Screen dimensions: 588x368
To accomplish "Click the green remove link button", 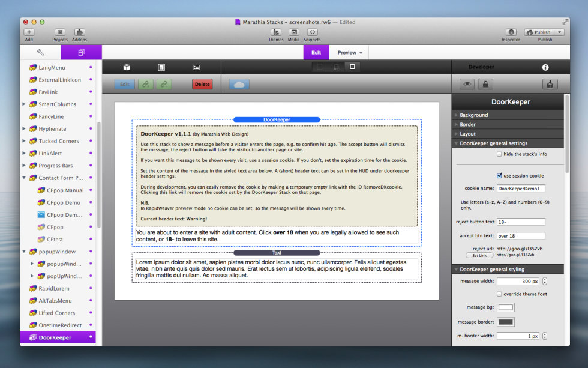I will click(x=164, y=85).
